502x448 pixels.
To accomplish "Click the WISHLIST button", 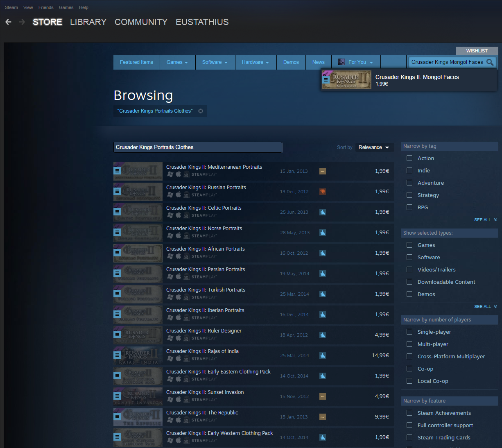I will click(x=477, y=51).
